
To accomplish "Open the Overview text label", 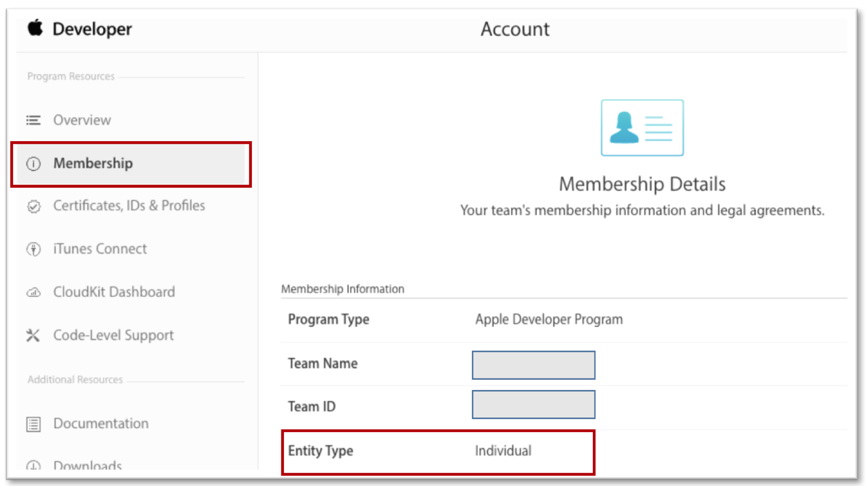I will coord(82,120).
